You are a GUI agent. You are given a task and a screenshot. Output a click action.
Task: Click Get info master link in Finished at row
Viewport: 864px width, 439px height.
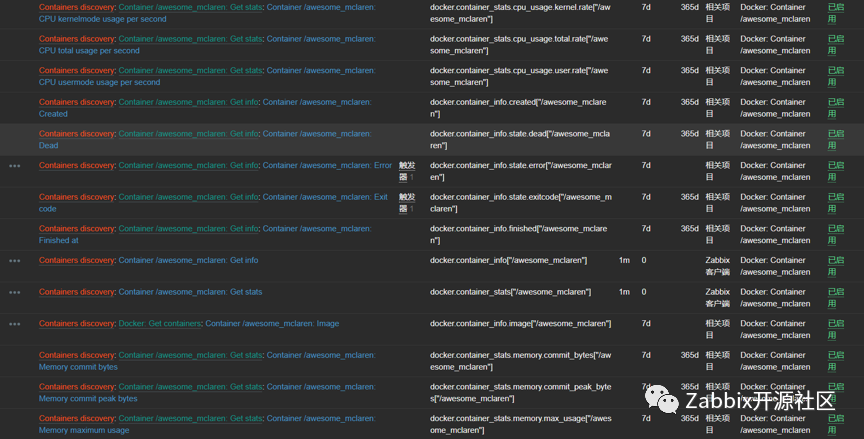[x=188, y=229]
